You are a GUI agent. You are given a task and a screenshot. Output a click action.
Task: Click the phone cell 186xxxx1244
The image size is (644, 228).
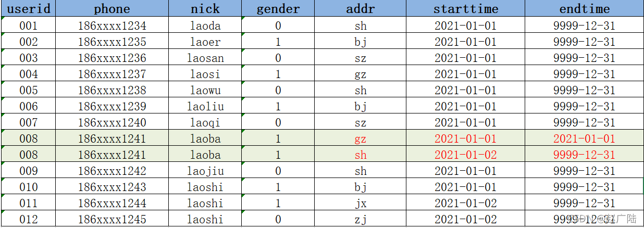[112, 203]
